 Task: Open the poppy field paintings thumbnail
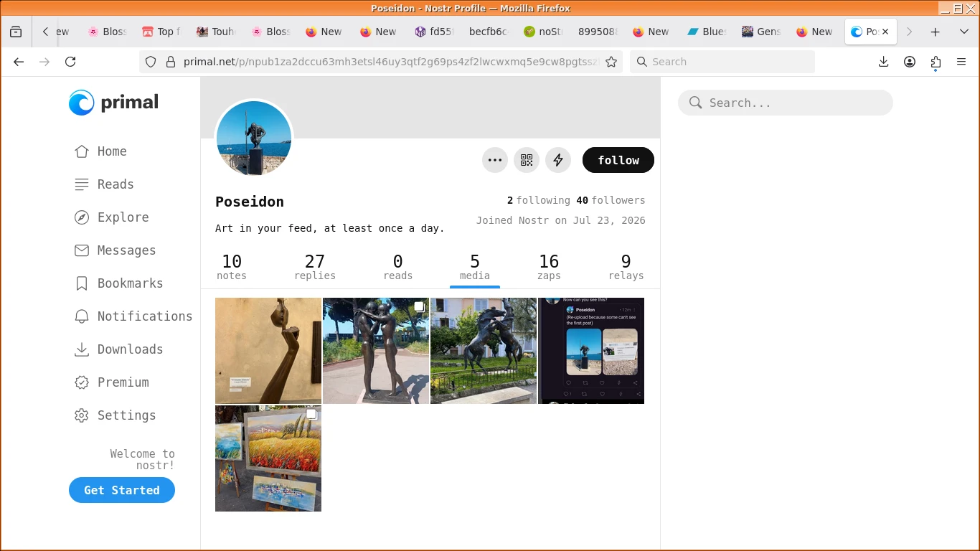point(268,458)
